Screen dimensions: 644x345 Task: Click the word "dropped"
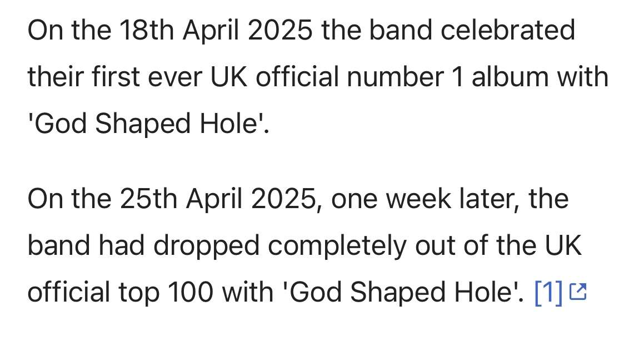(x=207, y=245)
